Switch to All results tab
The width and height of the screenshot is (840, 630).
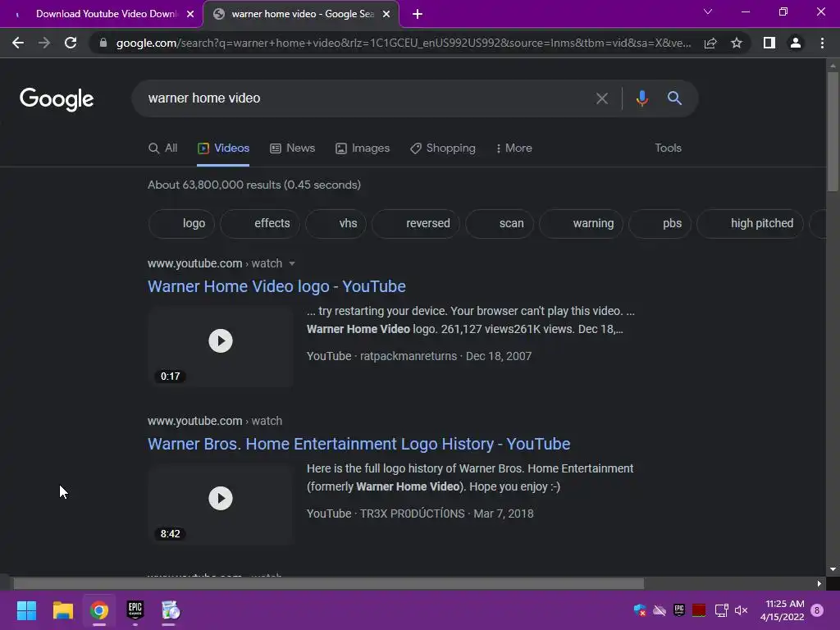[x=163, y=148]
